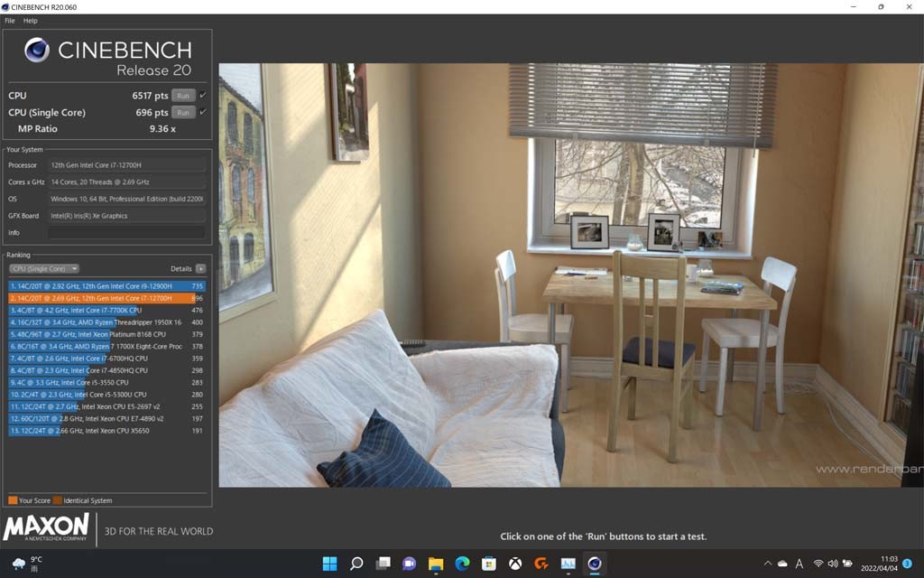924x578 pixels.
Task: Open the Chat app on the taskbar
Action: pyautogui.click(x=409, y=564)
